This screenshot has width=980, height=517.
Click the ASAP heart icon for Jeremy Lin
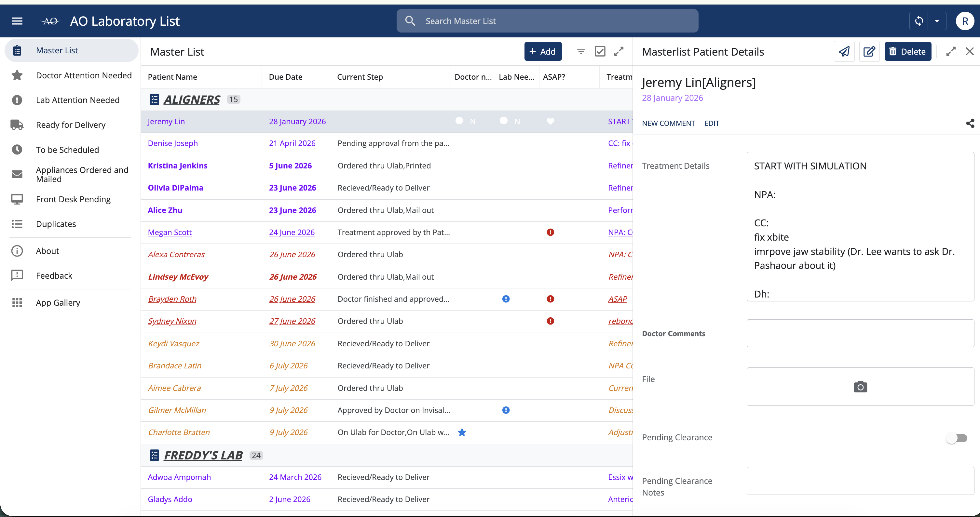point(550,121)
